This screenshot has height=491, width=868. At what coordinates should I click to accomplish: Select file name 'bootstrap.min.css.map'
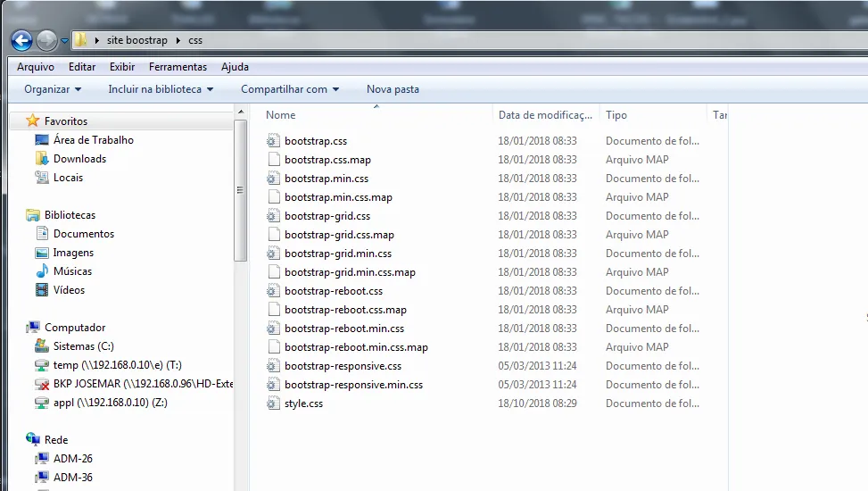(338, 197)
